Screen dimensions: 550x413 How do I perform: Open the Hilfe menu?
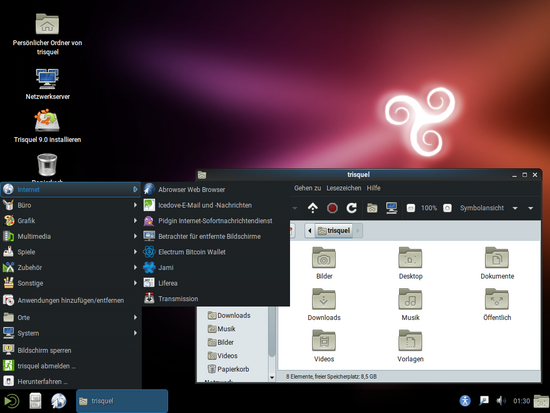pos(374,188)
